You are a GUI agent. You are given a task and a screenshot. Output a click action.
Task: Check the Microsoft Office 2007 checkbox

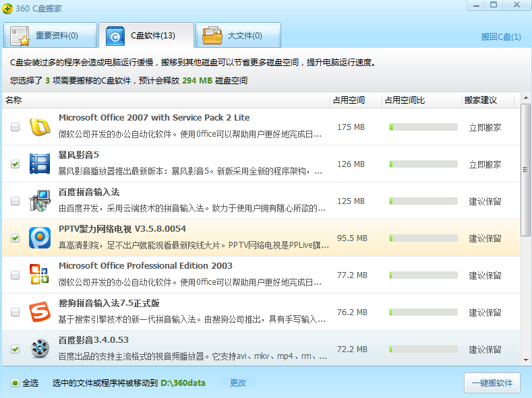coord(15,127)
